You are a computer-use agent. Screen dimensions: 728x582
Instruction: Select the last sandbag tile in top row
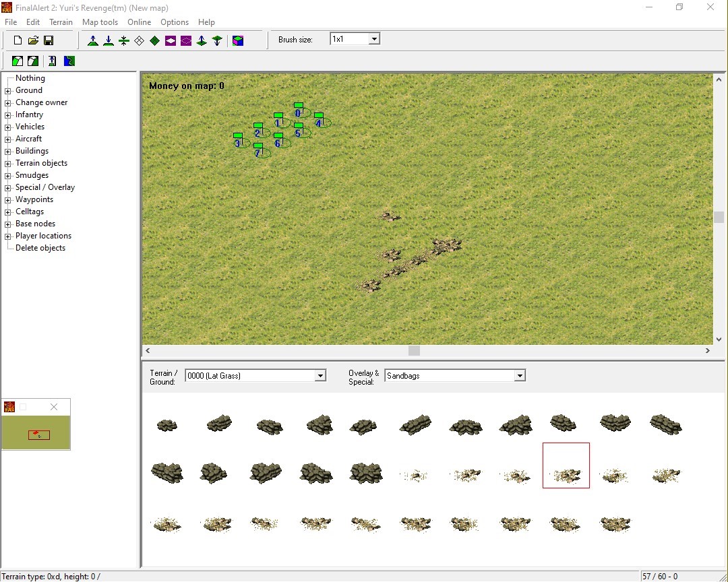tap(665, 424)
